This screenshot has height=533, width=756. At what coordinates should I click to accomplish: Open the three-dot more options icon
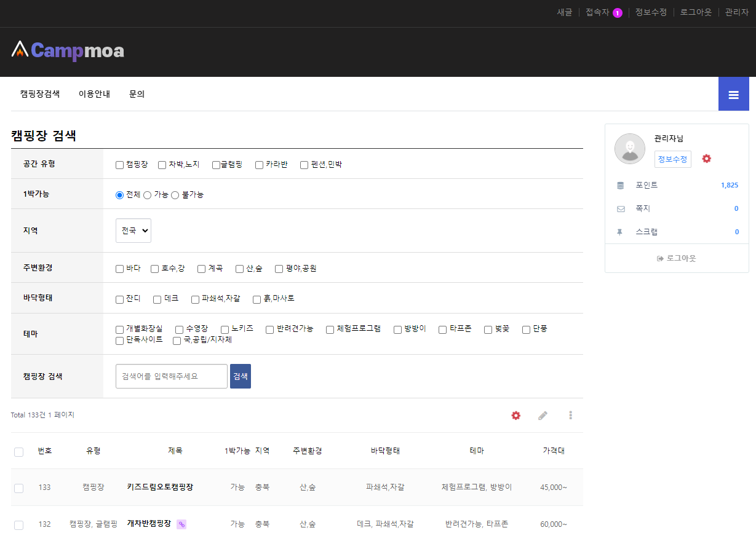pyautogui.click(x=570, y=416)
